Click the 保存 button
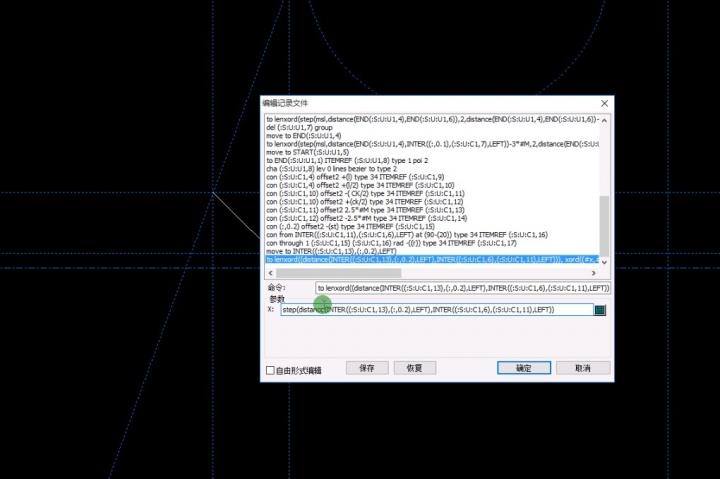Image resolution: width=720 pixels, height=479 pixels. (x=366, y=368)
